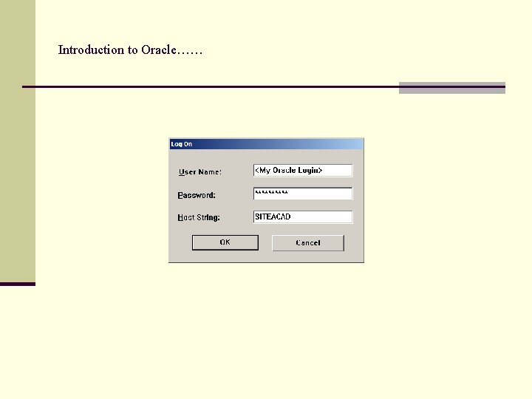
Task: Click the Cancel button in Log On dialog
Action: tap(308, 243)
